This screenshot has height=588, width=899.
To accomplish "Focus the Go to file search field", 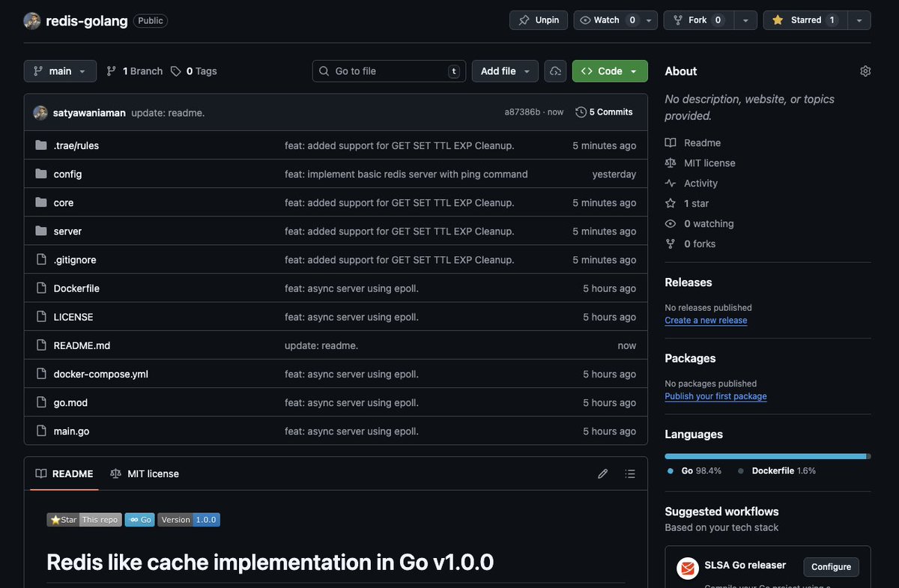I will click(x=389, y=71).
